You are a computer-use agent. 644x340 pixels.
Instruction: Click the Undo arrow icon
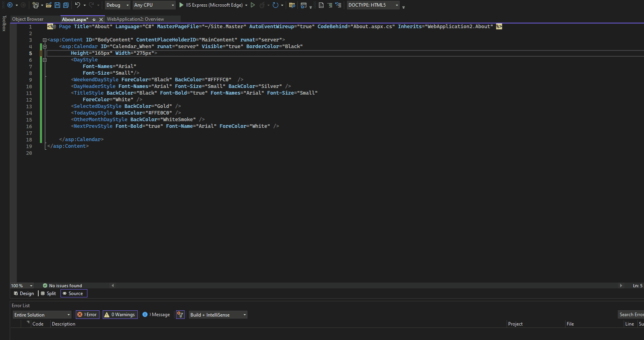pos(77,5)
